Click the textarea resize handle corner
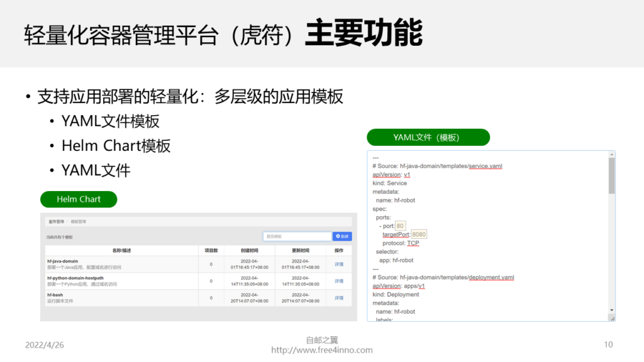The height and width of the screenshot is (362, 644). (613, 319)
